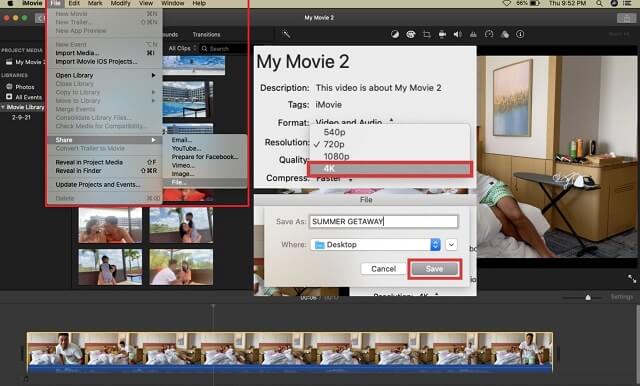The width and height of the screenshot is (640, 386).
Task: Choose Vimeo in Share submenu
Action: tap(205, 166)
